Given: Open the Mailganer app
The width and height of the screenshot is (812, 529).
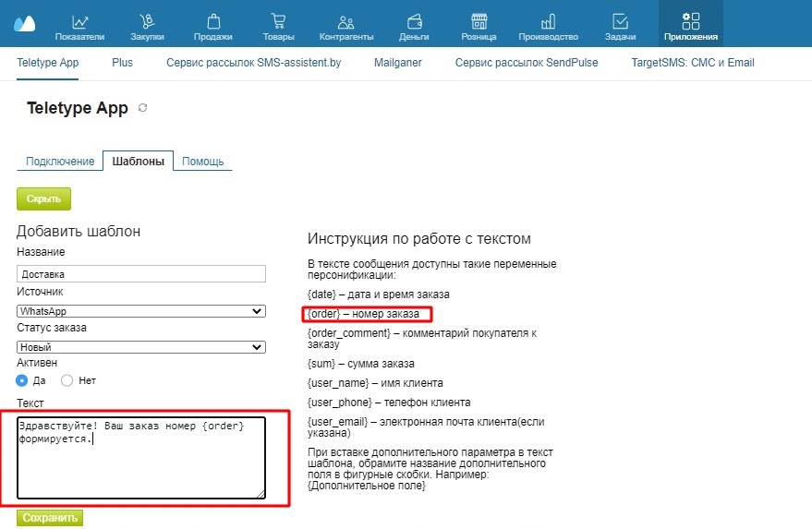Looking at the screenshot, I should [x=398, y=63].
